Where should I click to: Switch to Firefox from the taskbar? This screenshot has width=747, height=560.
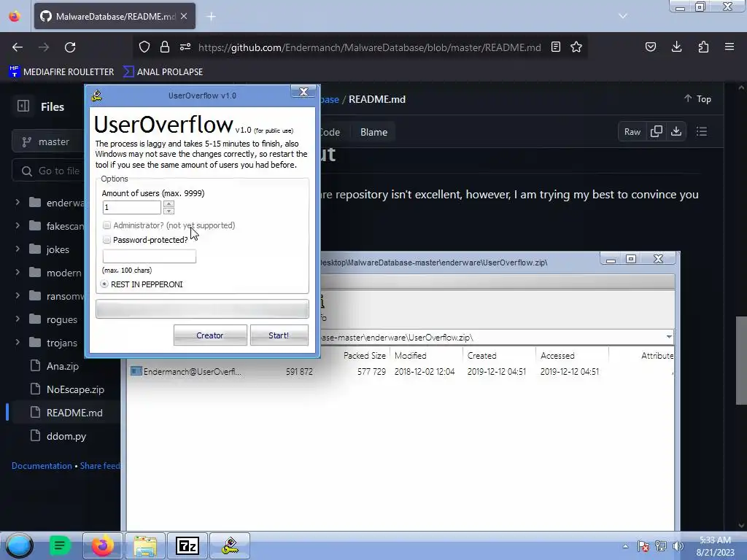[102, 545]
